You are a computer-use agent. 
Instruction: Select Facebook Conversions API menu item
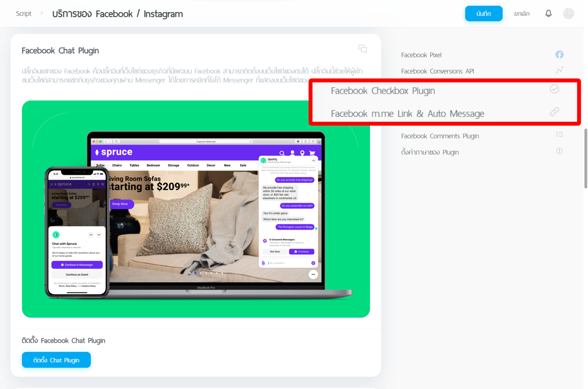coord(437,71)
